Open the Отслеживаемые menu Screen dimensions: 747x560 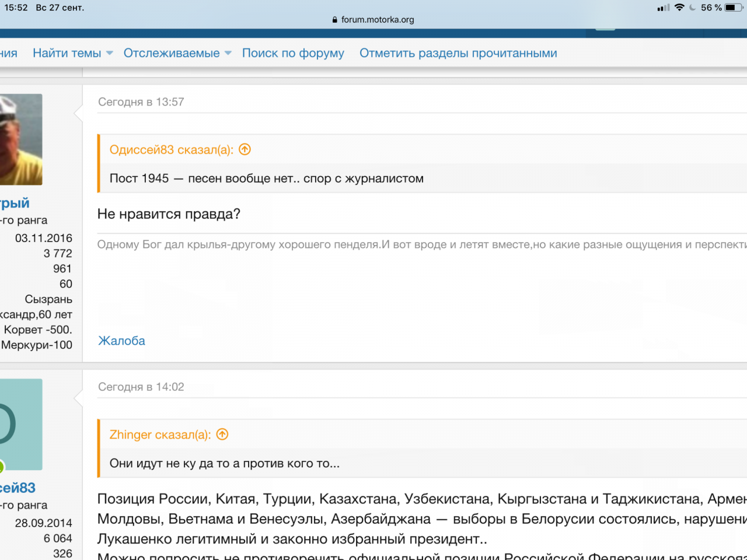172,53
